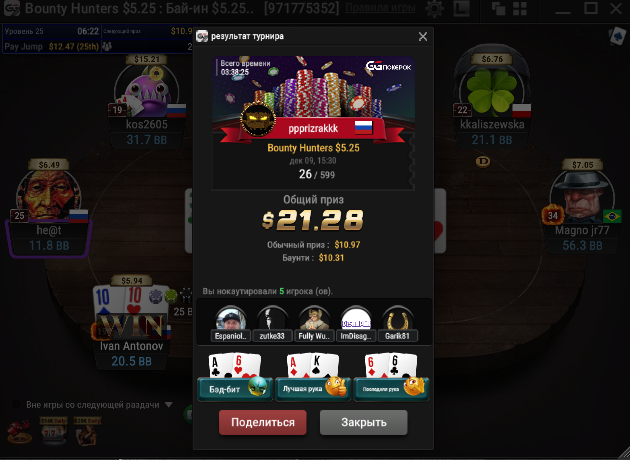Viewport: 630px width, 460px height.
Task: Click kkaliszewska clover avatar
Action: 492,91
